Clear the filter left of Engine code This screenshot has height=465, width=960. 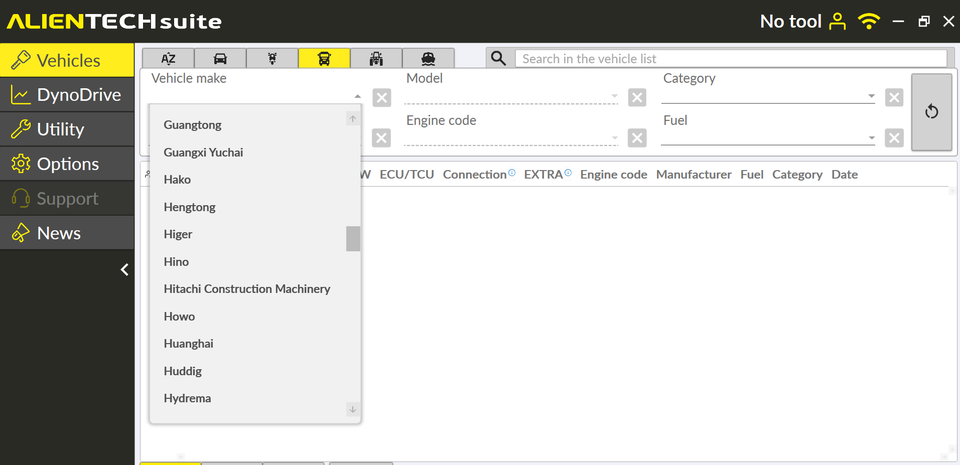381,138
